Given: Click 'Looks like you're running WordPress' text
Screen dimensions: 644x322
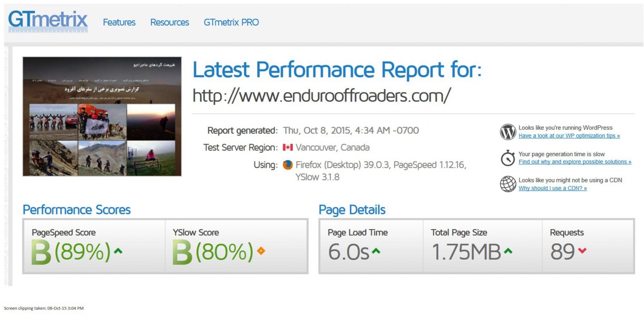Looking at the screenshot, I should coord(565,128).
